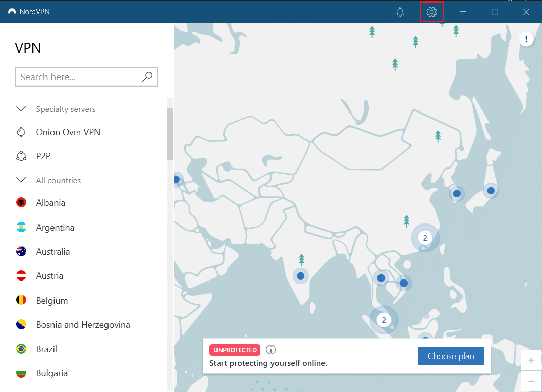
Task: Collapse the All countries section
Action: coord(21,180)
